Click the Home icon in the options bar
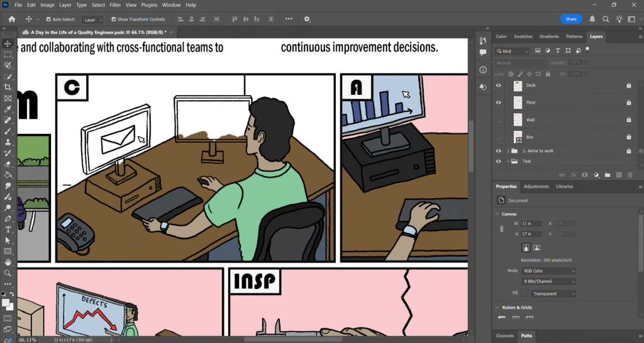The height and width of the screenshot is (343, 644). pyautogui.click(x=11, y=19)
